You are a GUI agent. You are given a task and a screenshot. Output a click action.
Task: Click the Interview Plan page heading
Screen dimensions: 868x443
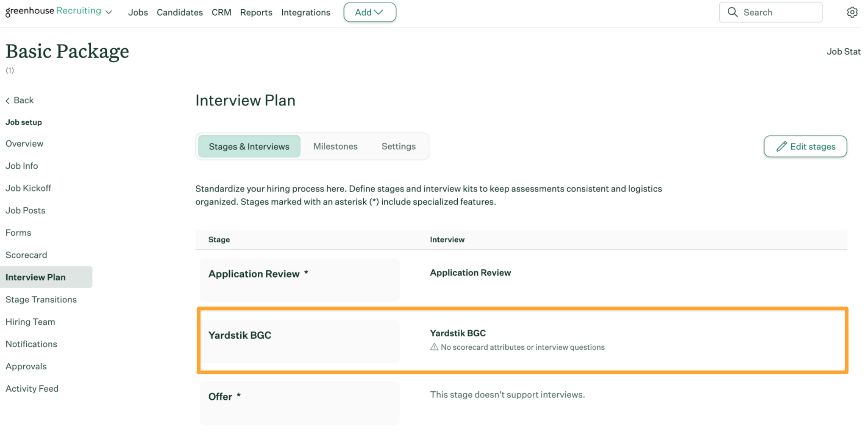tap(245, 100)
